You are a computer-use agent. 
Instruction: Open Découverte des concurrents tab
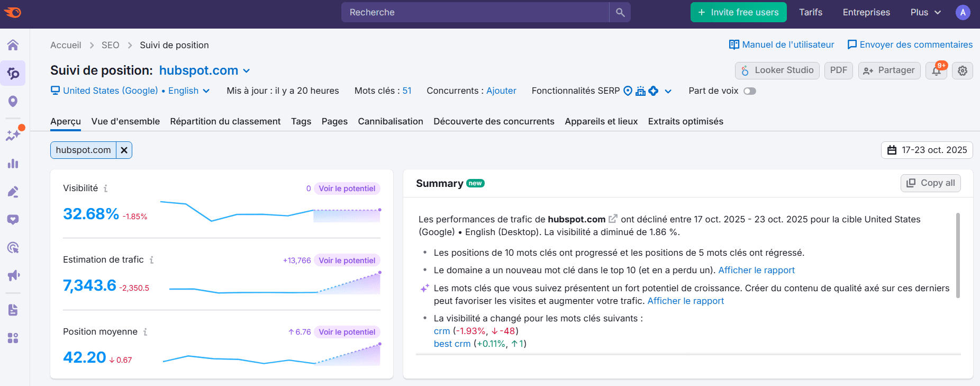pos(494,122)
